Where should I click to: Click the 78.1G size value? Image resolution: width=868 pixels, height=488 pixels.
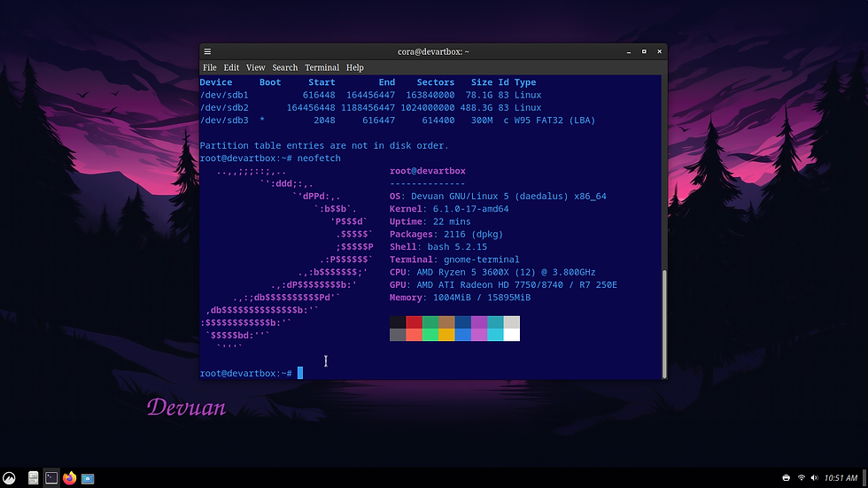(479, 95)
